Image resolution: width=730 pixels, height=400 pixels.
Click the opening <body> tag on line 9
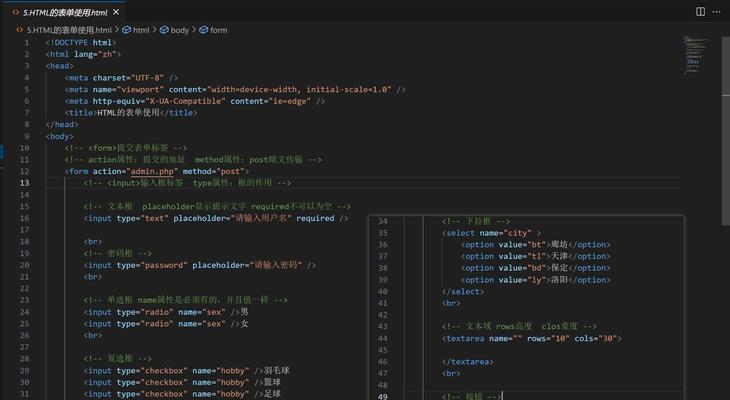tap(60, 136)
